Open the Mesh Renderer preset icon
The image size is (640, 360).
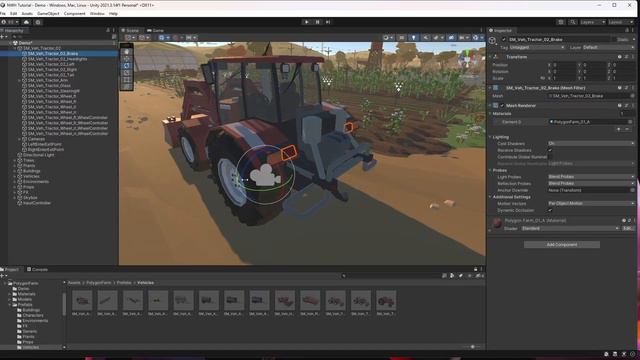(627, 105)
